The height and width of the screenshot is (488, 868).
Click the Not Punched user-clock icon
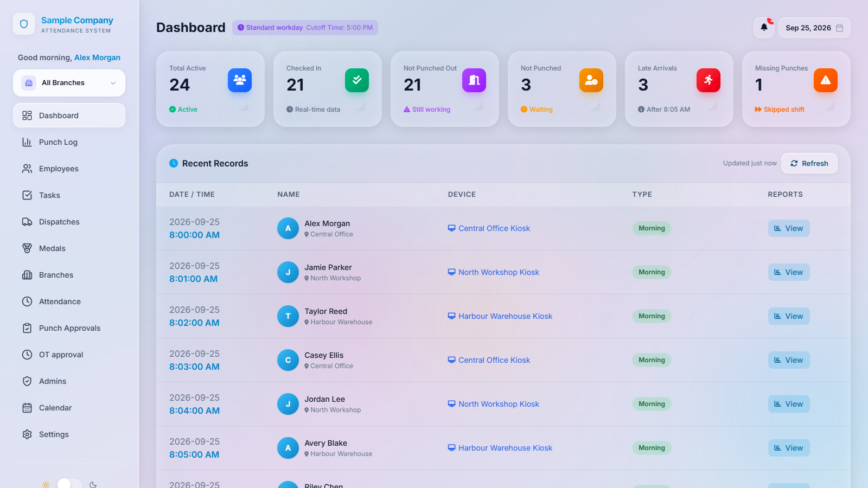pos(591,80)
